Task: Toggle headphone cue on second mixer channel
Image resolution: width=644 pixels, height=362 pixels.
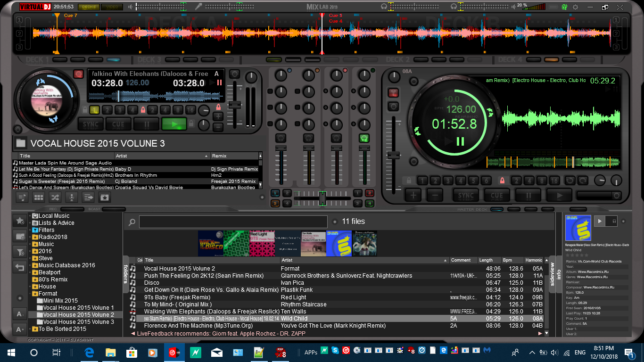Action: [308, 139]
